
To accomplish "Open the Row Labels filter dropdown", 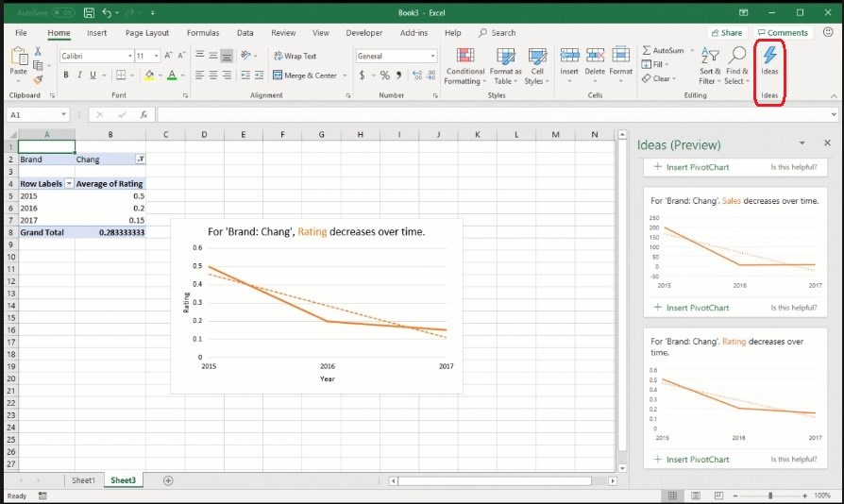I will tap(69, 183).
